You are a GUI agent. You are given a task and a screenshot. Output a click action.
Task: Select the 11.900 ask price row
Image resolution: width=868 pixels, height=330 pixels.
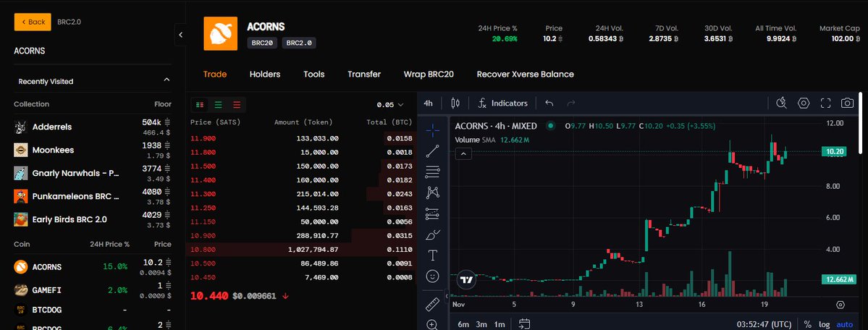click(302, 138)
